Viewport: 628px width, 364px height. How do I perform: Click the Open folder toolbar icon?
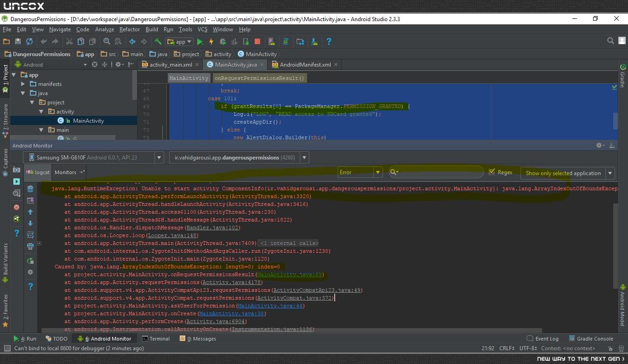(6, 41)
